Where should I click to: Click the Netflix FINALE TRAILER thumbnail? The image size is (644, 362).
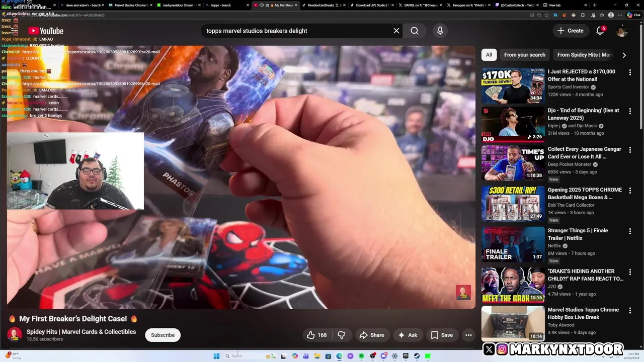coord(513,244)
